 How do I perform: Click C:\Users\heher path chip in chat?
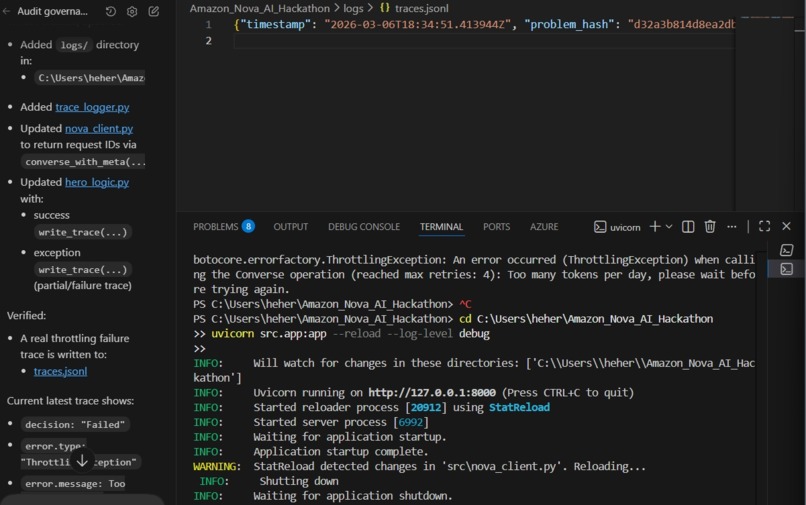tap(90, 78)
